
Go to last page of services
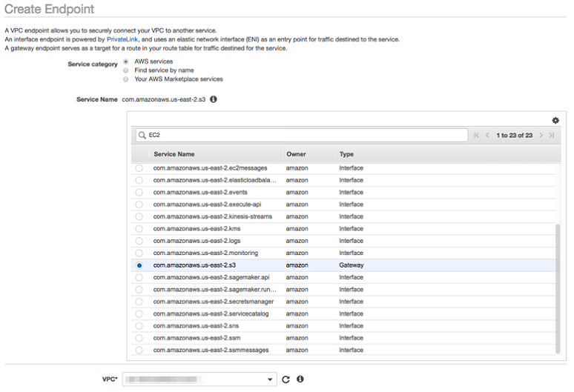point(552,136)
